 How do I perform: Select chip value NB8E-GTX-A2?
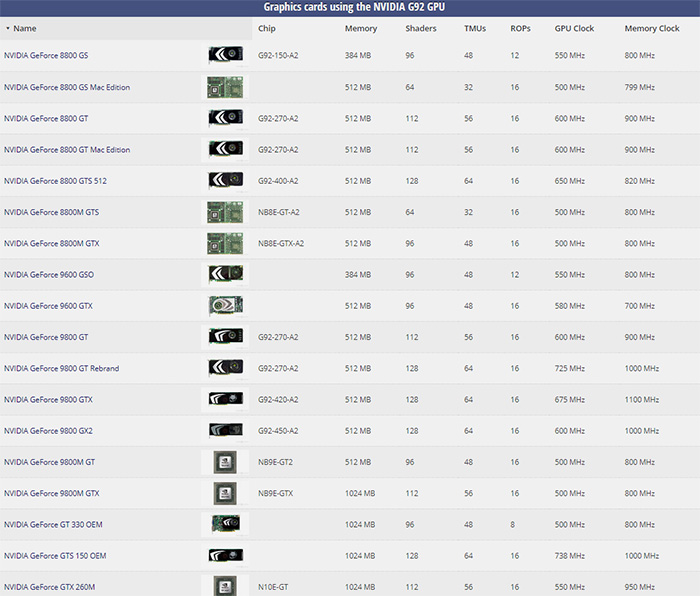point(281,243)
